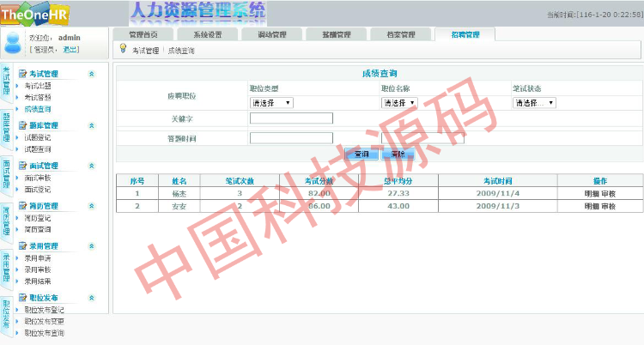Open 录用审核 in the sidebar
644x345 pixels.
click(x=38, y=269)
